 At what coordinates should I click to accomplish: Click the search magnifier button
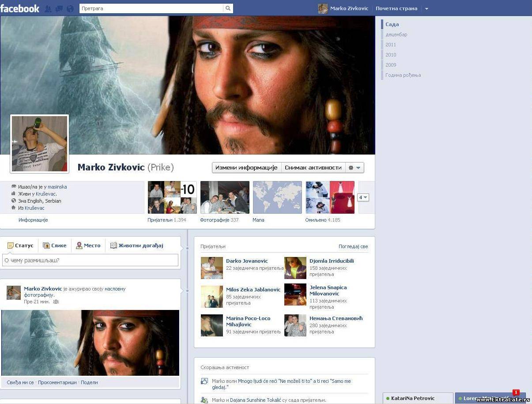pyautogui.click(x=228, y=8)
